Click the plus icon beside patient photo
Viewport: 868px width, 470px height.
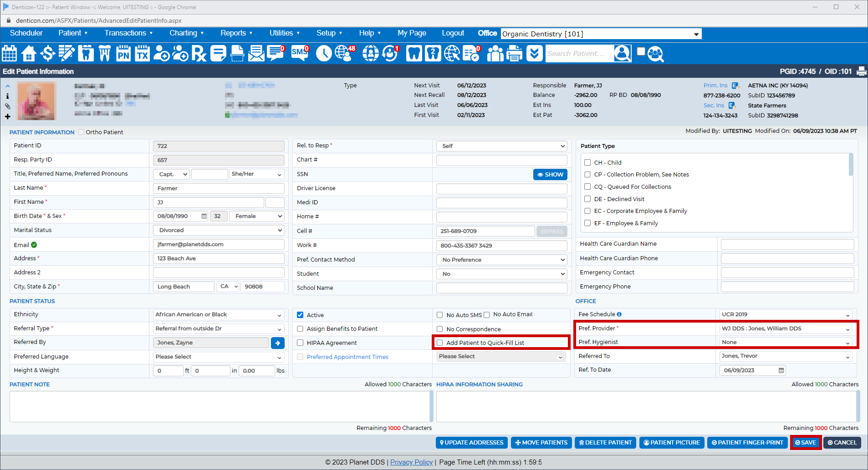[7, 116]
